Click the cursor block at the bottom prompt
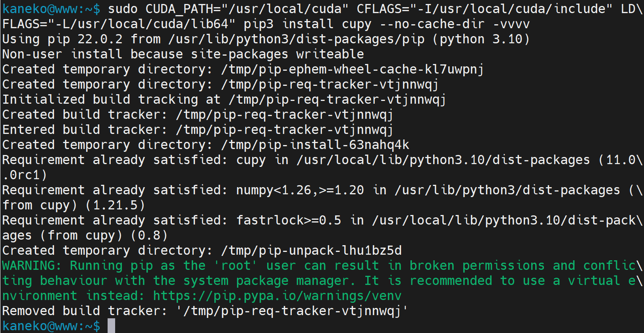The height and width of the screenshot is (333, 644). (x=111, y=325)
